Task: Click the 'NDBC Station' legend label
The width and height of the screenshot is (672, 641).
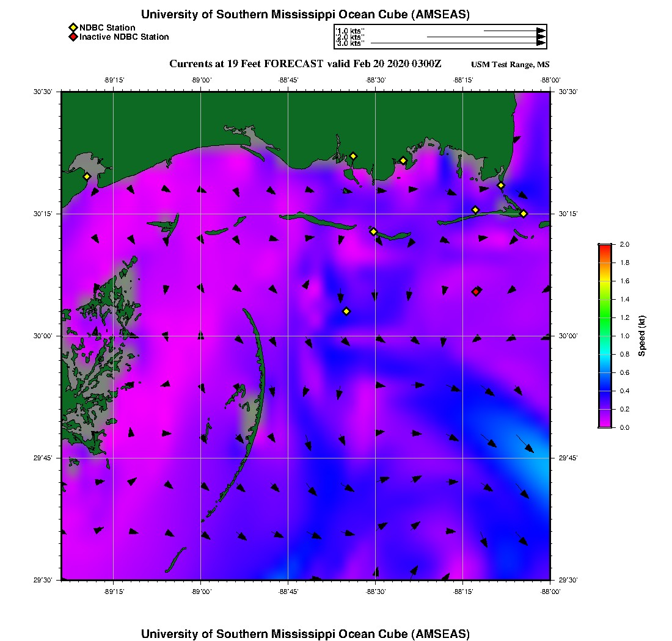Action: pos(107,27)
